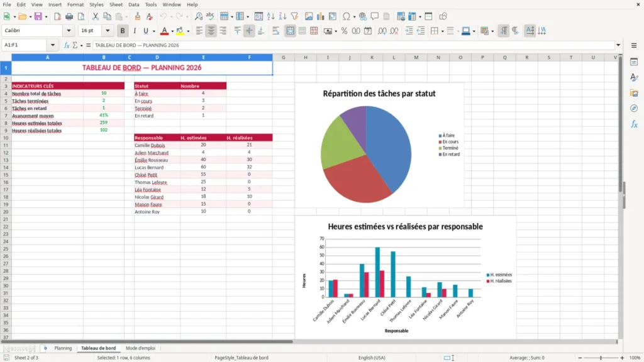Open Find and Replace tool
Viewport: 644px width, 362px height.
coord(198,16)
